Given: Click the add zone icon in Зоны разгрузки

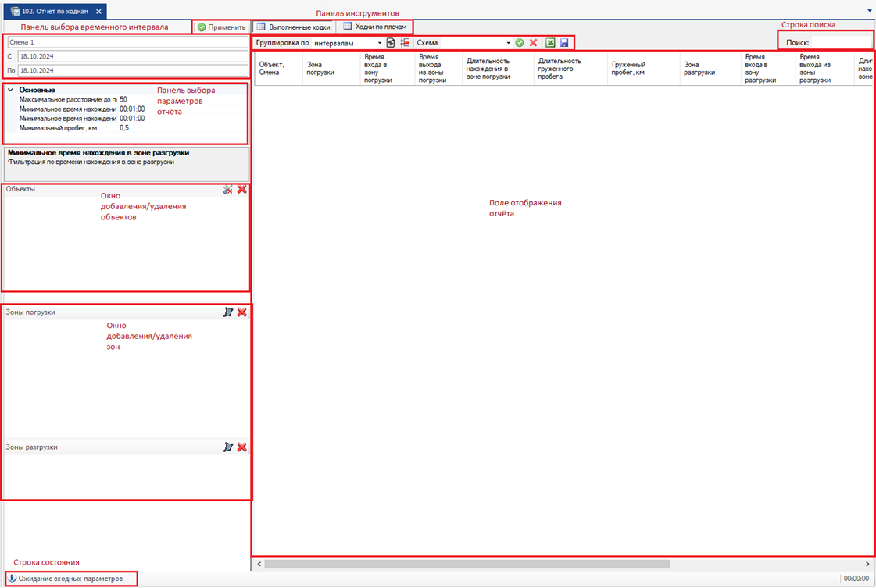Looking at the screenshot, I should tap(228, 447).
